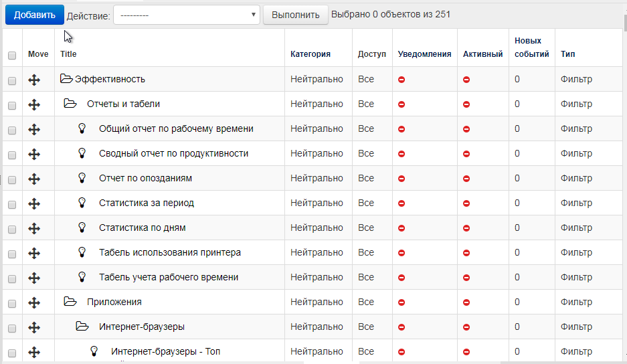Toggle the select-all checkbox in table header
Screen dimensions: 627x364
coord(12,56)
